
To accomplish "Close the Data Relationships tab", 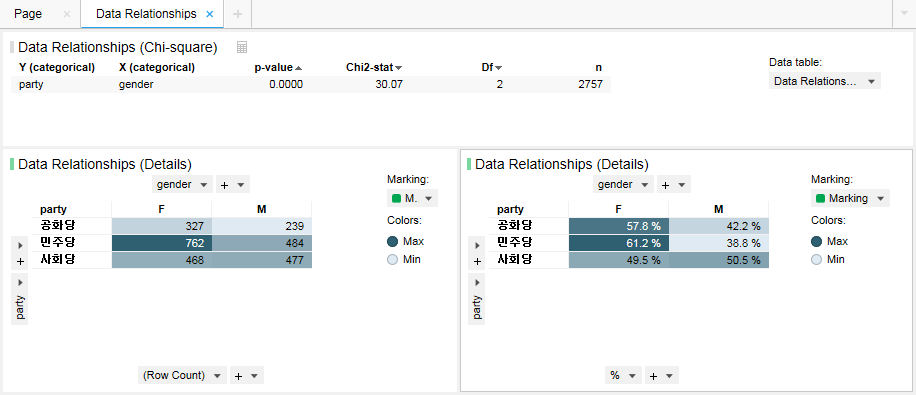I will coord(210,14).
